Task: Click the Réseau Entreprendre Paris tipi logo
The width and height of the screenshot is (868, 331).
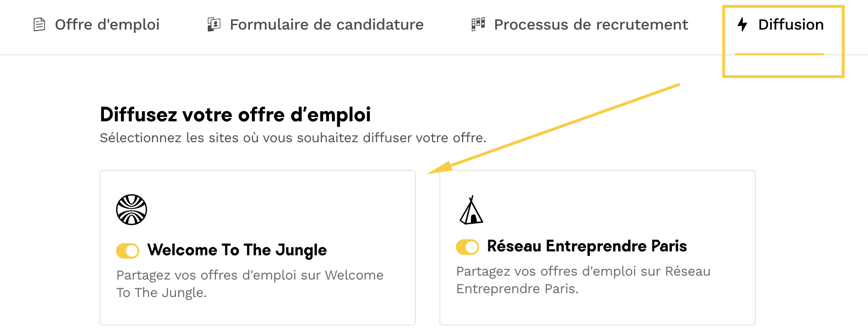Action: pyautogui.click(x=471, y=211)
